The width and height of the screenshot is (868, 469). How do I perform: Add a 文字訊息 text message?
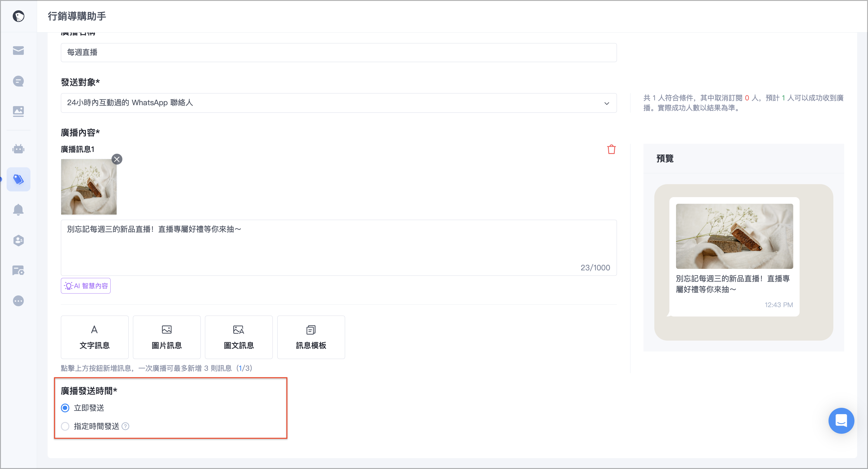point(95,337)
